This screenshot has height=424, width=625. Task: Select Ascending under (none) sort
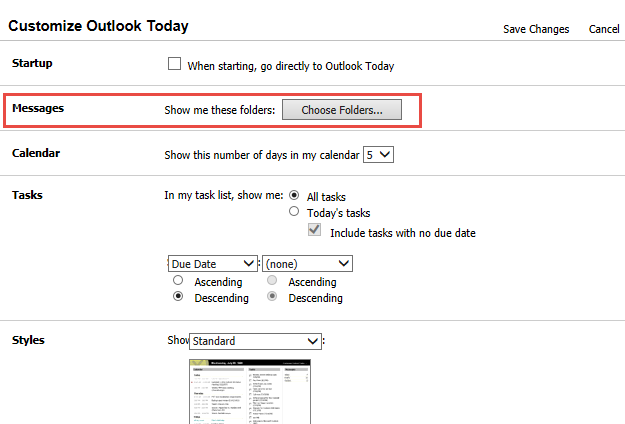pos(272,281)
